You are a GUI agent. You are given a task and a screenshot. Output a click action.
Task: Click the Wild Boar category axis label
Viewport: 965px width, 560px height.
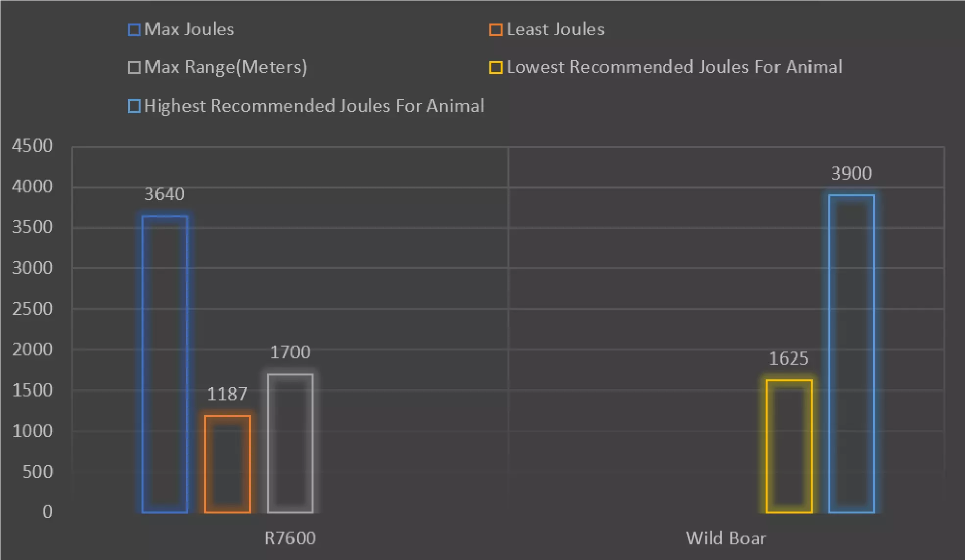click(x=725, y=538)
